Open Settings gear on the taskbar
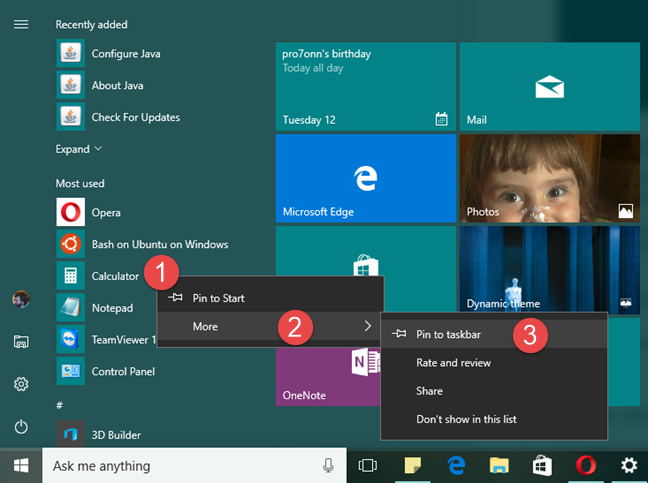The height and width of the screenshot is (483, 648). coord(629,466)
